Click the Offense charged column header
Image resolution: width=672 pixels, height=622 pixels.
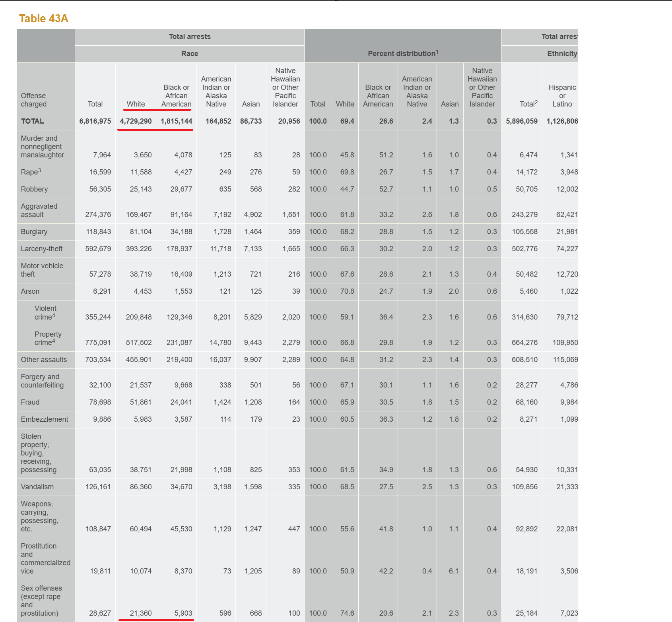tap(33, 100)
